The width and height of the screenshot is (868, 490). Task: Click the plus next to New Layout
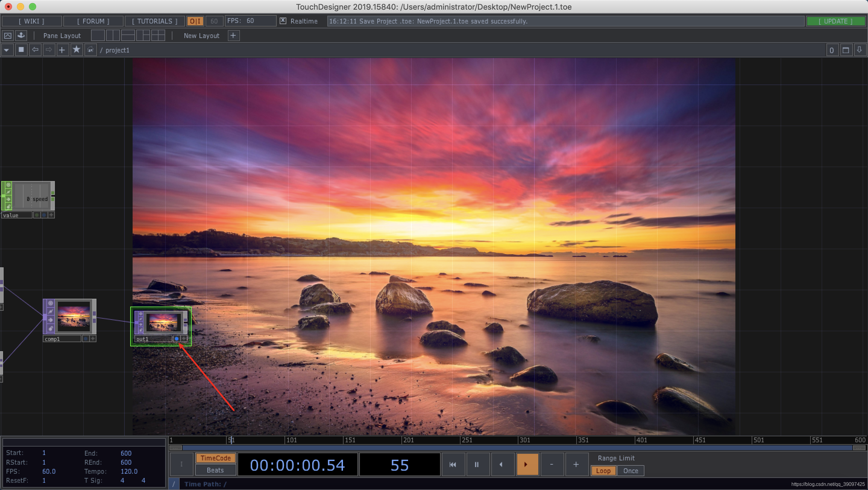click(x=233, y=35)
